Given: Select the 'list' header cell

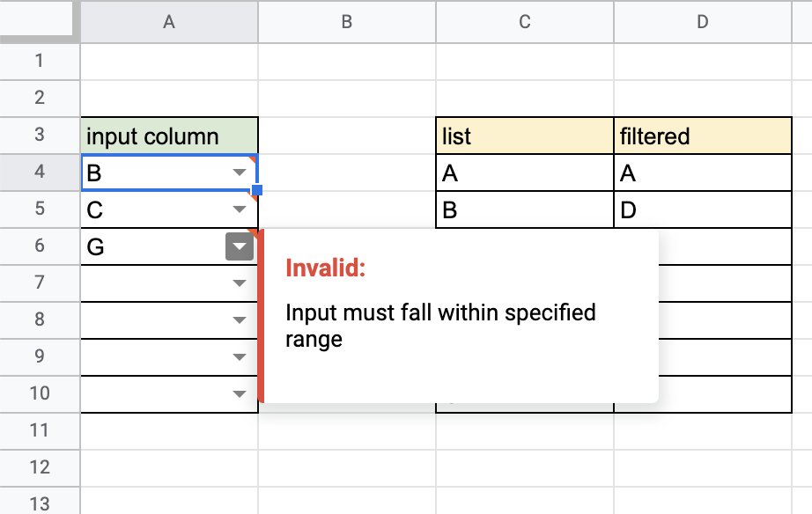Looking at the screenshot, I should pyautogui.click(x=525, y=136).
